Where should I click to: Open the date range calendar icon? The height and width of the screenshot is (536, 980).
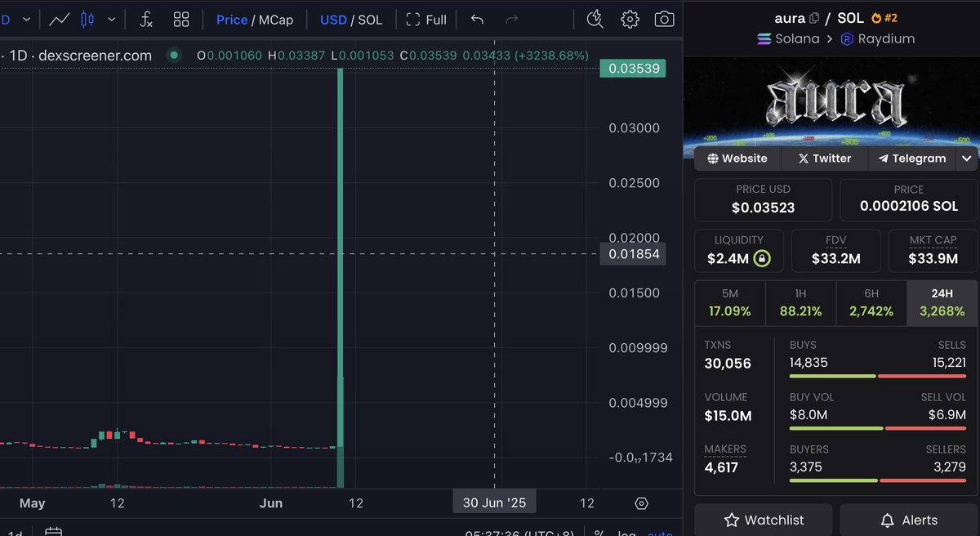click(x=53, y=532)
